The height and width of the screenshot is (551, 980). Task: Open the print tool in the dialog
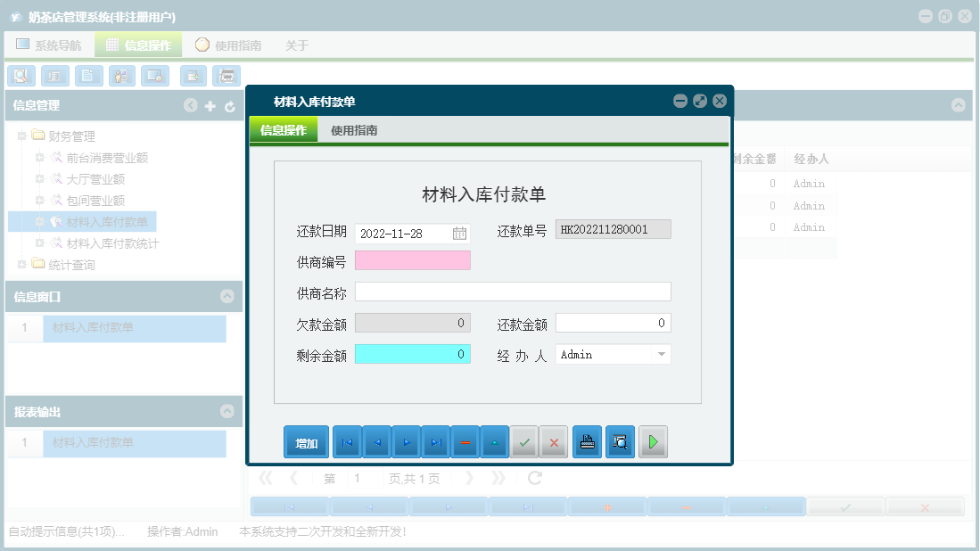coord(587,441)
